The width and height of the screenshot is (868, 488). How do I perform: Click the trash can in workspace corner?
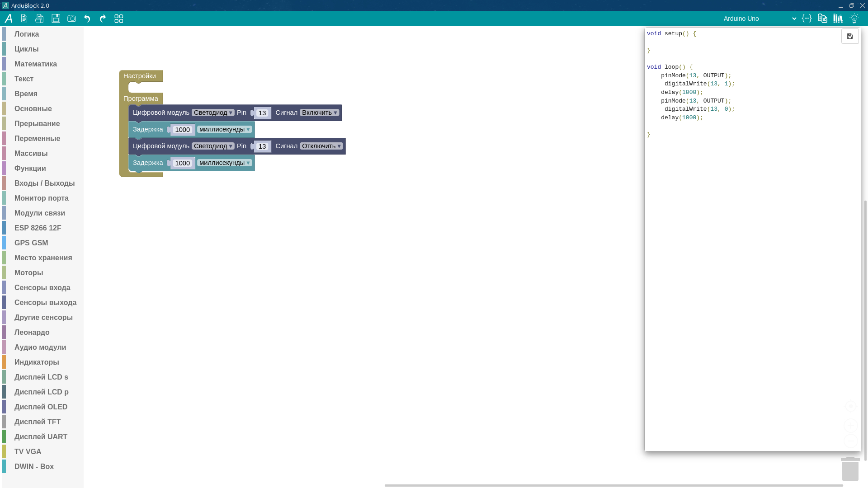tap(850, 469)
